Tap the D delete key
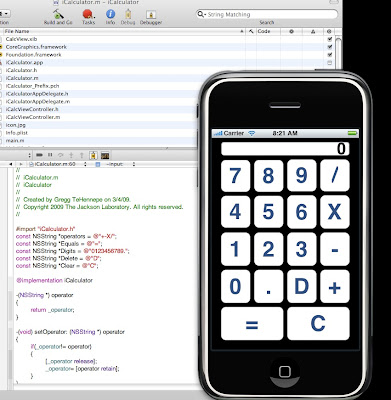 pyautogui.click(x=301, y=286)
